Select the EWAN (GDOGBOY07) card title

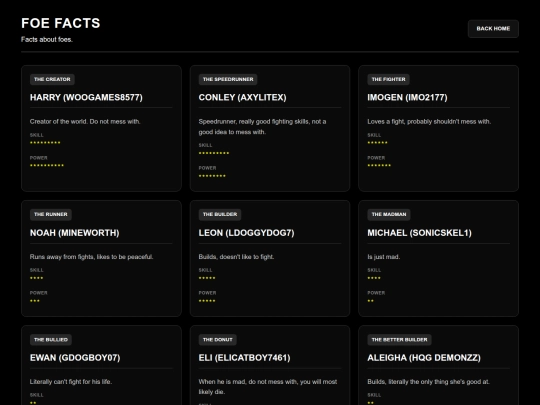pos(75,358)
